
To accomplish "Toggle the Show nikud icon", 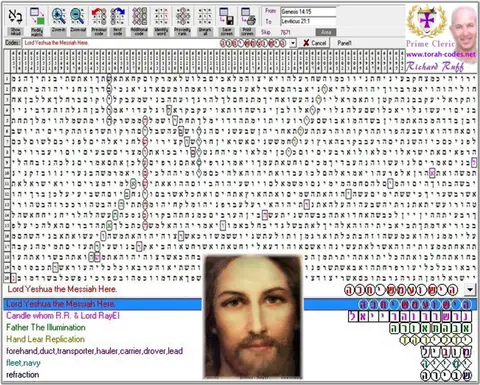I will click(x=15, y=21).
